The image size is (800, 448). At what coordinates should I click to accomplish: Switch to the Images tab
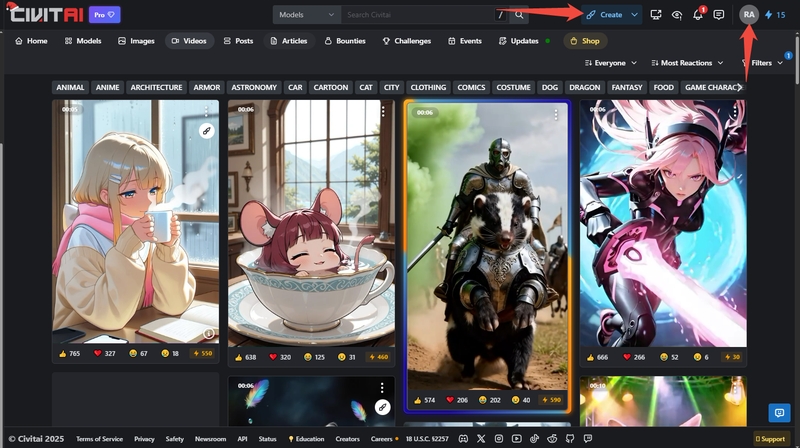[x=136, y=41]
